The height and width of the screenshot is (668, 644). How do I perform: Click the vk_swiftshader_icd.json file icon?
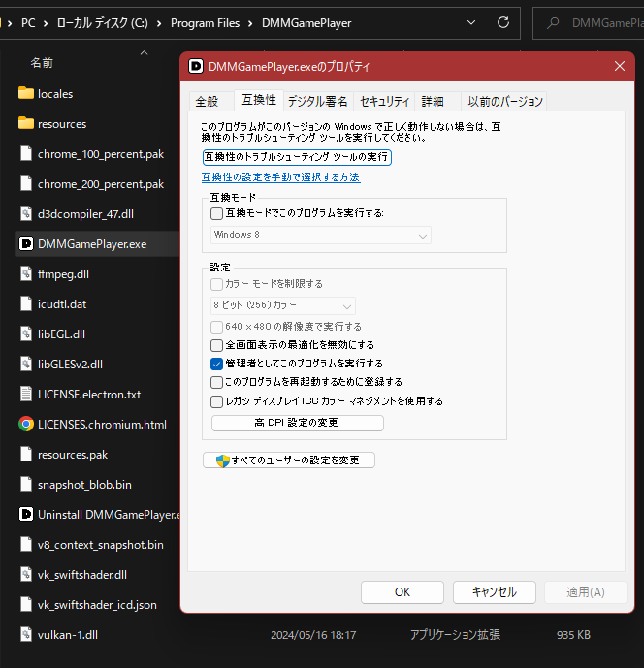coord(26,604)
